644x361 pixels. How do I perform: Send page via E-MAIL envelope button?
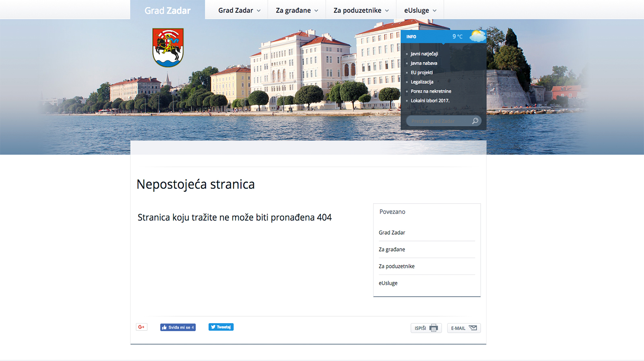click(x=464, y=328)
